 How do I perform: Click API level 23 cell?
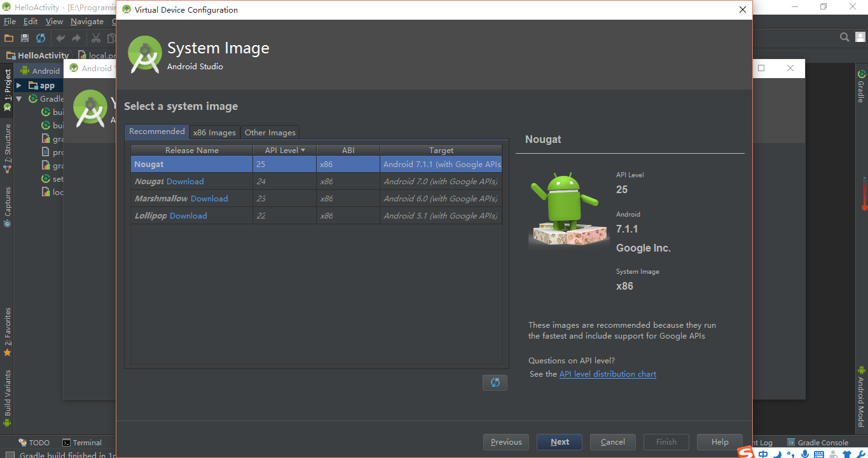[284, 198]
